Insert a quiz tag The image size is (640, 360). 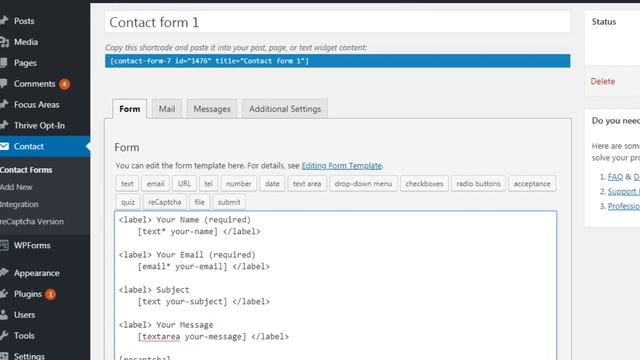(x=128, y=202)
